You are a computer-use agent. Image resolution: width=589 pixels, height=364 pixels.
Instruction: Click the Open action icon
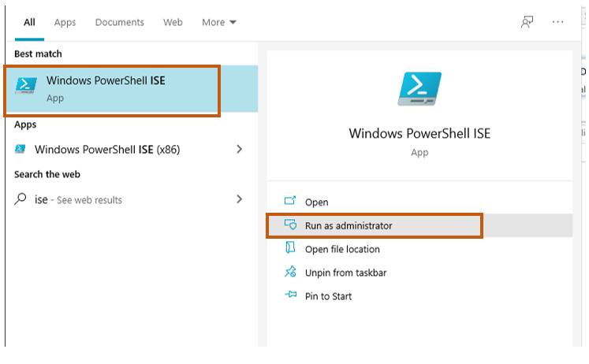pos(290,201)
